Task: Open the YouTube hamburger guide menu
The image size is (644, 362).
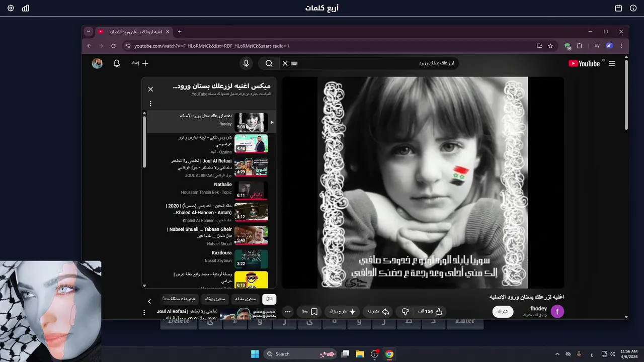Action: pos(612,63)
